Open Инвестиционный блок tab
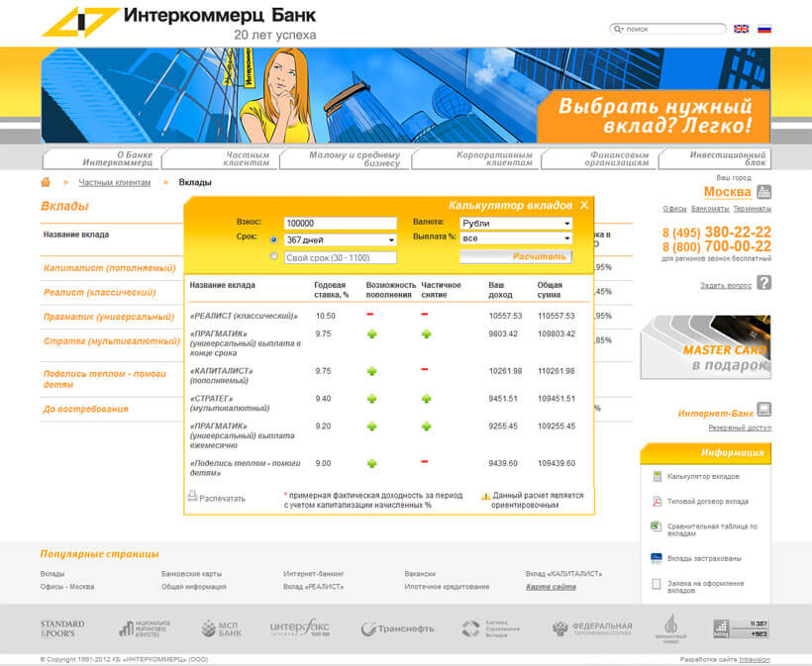Viewport: 812px width, 666px height. click(x=715, y=158)
